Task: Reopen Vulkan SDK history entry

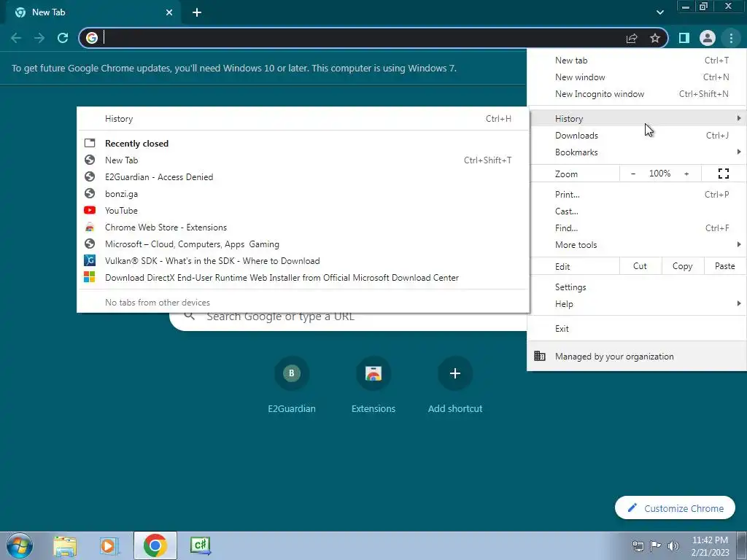Action: [303, 261]
